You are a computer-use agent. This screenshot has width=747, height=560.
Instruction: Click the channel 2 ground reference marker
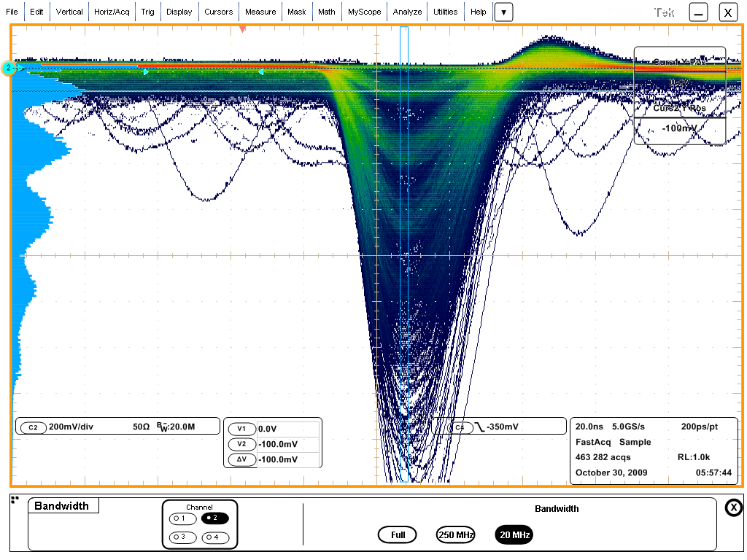click(x=9, y=69)
